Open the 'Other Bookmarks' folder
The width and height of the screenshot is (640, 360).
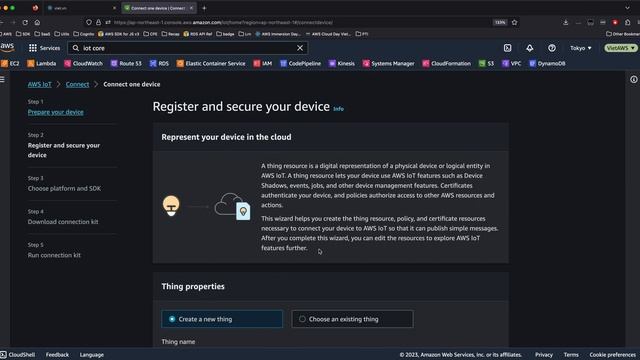pos(623,34)
